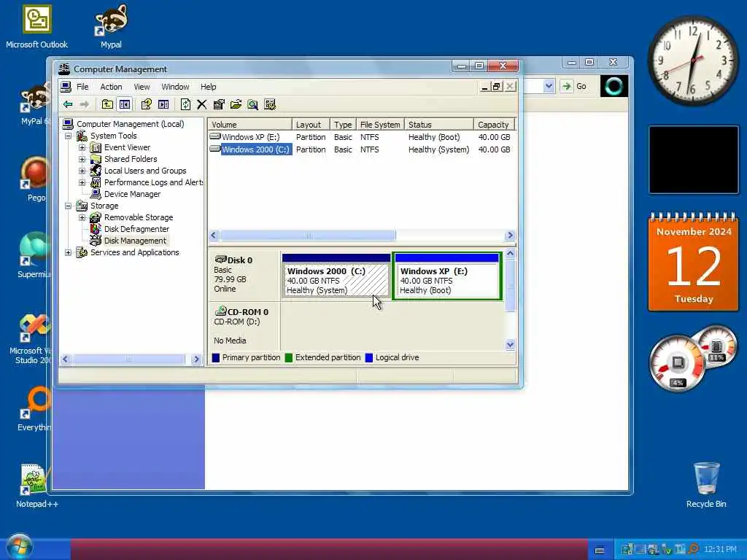The height and width of the screenshot is (560, 747).
Task: Click the Up one level toolbar icon
Action: 107,104
